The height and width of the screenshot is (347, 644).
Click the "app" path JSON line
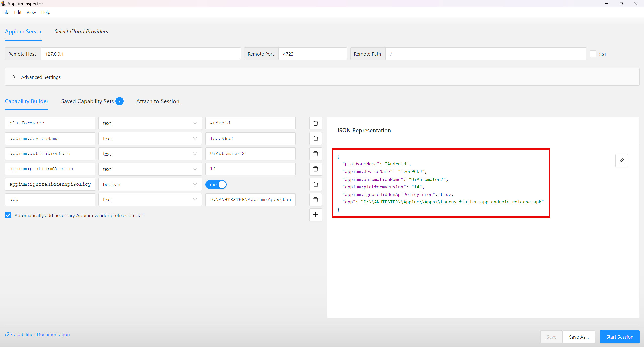coord(443,202)
